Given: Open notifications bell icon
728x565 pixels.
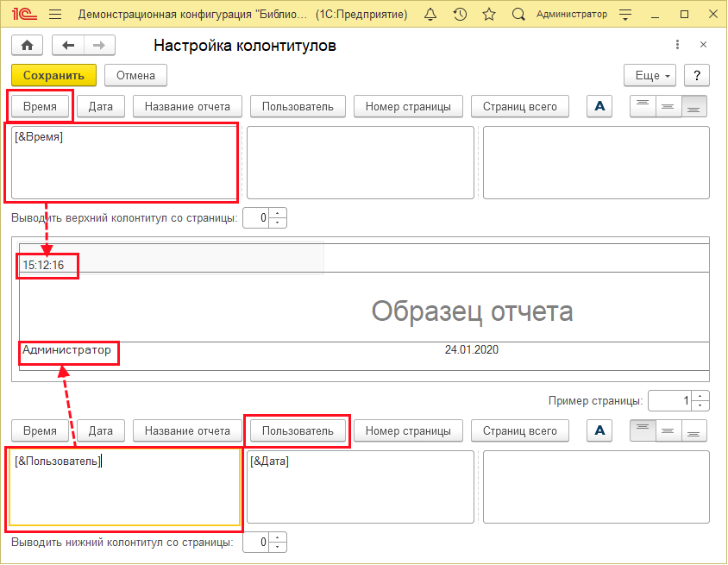Looking at the screenshot, I should click(430, 15).
